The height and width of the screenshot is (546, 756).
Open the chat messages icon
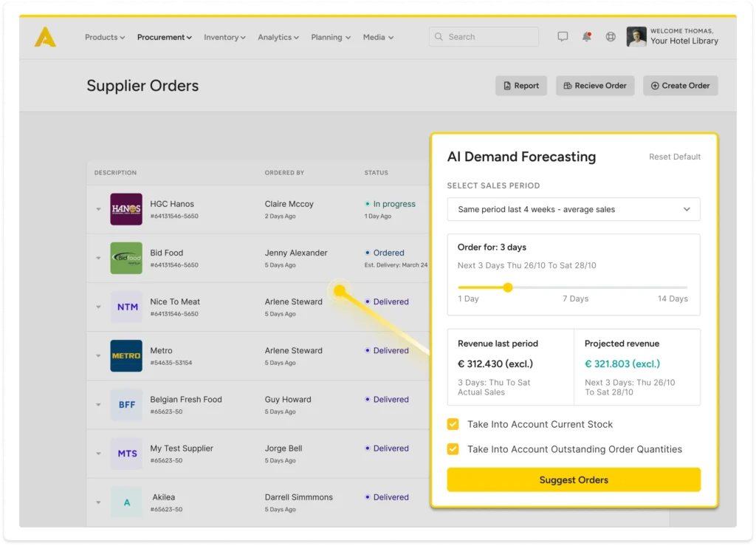coord(563,37)
